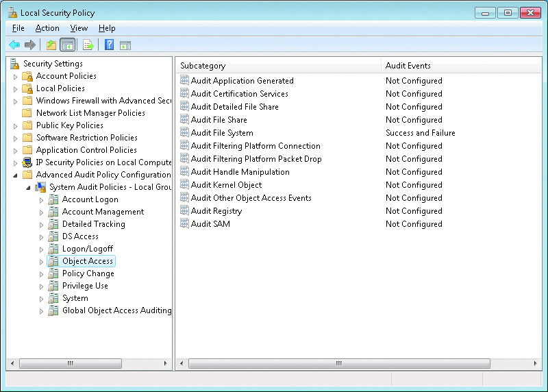
Task: Click the Audit Registry policy icon
Action: coord(184,210)
